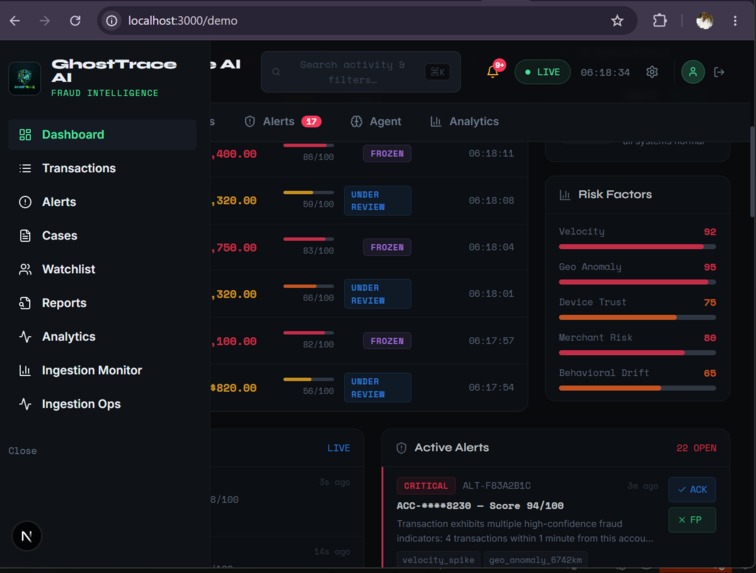This screenshot has width=756, height=573.
Task: Click the 22 OPEN alerts count
Action: coord(696,448)
